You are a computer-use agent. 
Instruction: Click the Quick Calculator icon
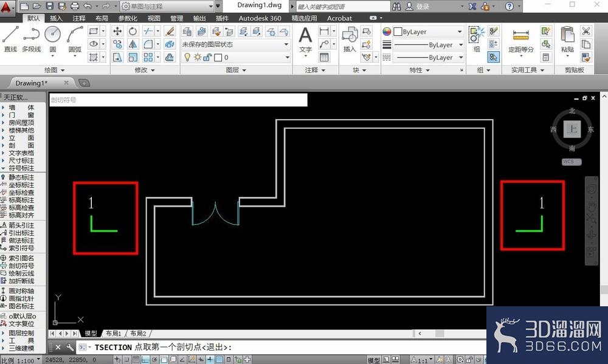click(545, 57)
